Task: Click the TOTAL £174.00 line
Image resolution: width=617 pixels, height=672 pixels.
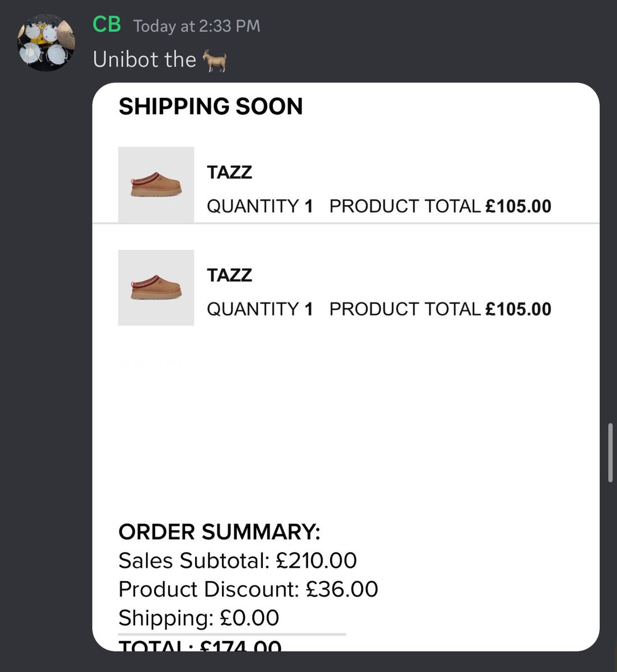Action: 200,646
